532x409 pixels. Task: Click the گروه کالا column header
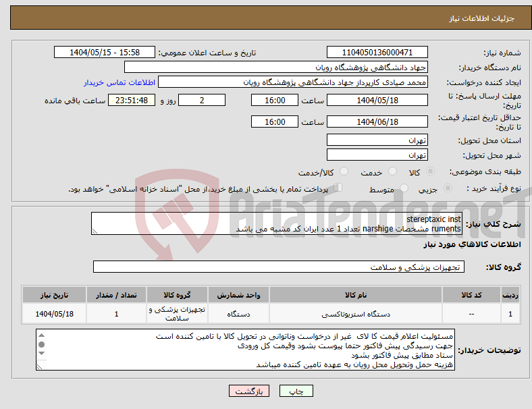[x=177, y=295]
